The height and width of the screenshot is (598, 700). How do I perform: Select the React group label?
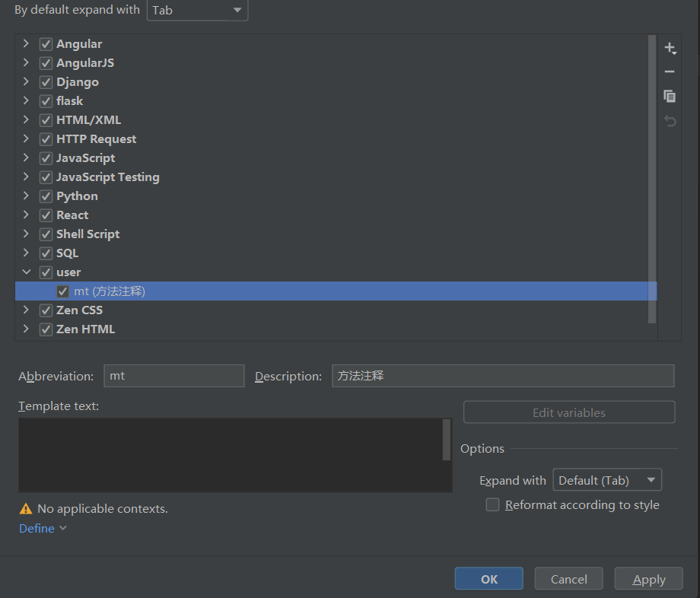[x=72, y=215]
